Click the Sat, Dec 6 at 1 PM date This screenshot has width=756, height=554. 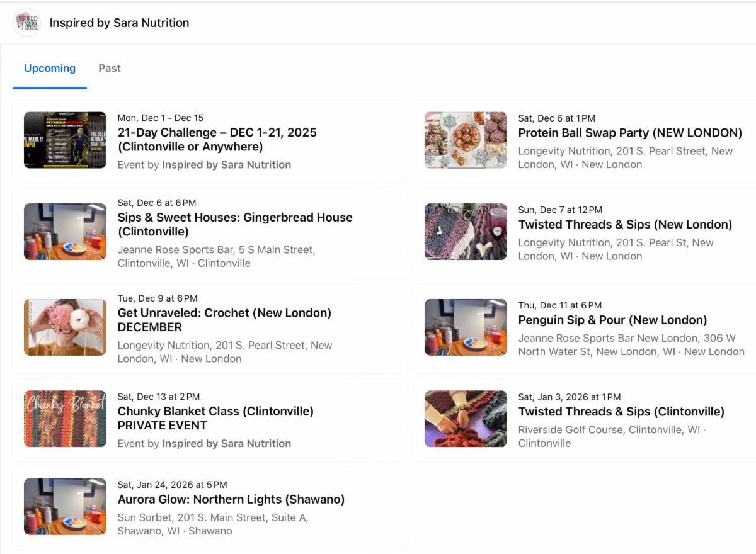point(556,118)
